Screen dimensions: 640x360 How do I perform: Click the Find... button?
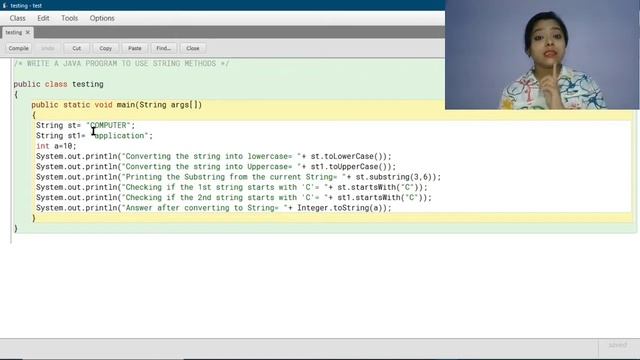(x=163, y=48)
